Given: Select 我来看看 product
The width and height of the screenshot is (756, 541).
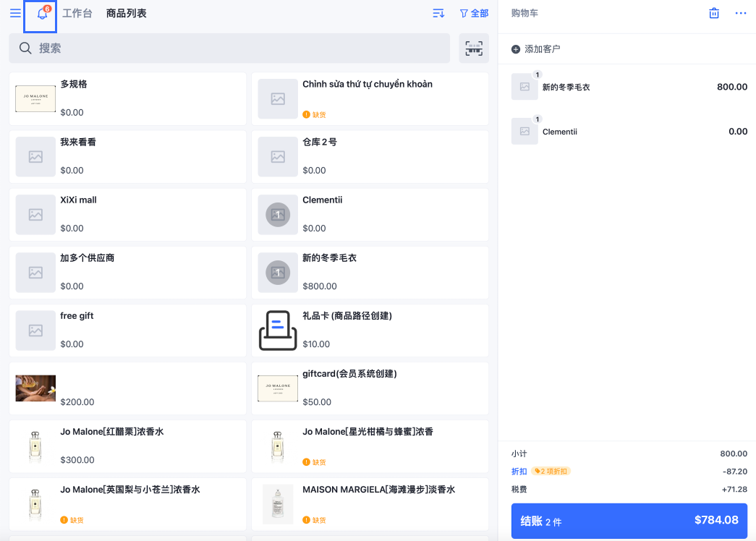Looking at the screenshot, I should coord(128,157).
